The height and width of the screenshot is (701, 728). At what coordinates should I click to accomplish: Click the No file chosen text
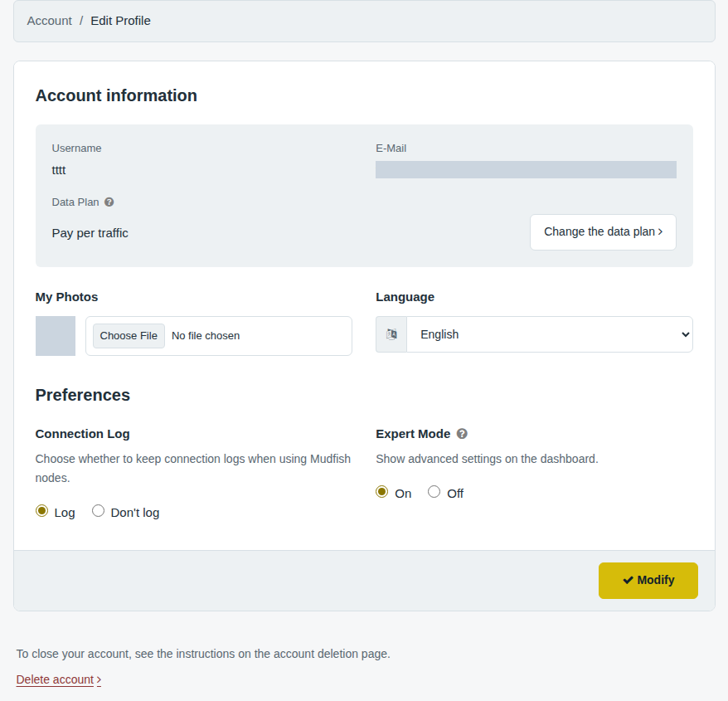tap(206, 336)
